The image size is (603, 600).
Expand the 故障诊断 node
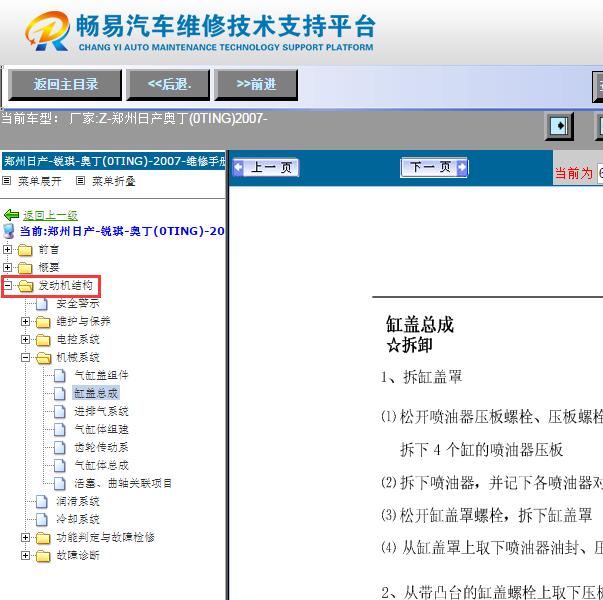[25, 555]
